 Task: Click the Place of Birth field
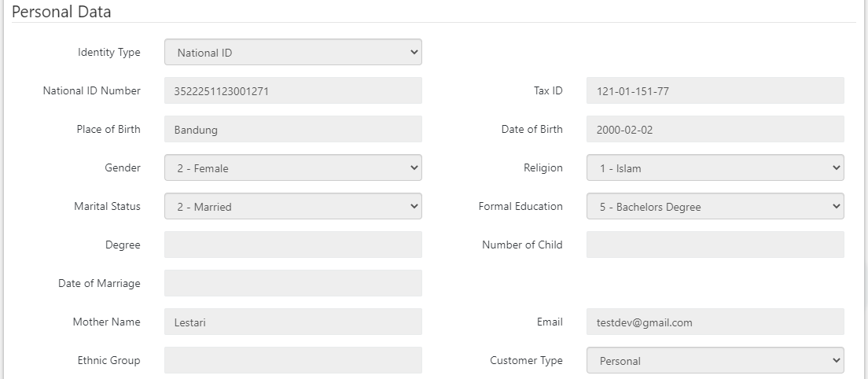pos(292,130)
